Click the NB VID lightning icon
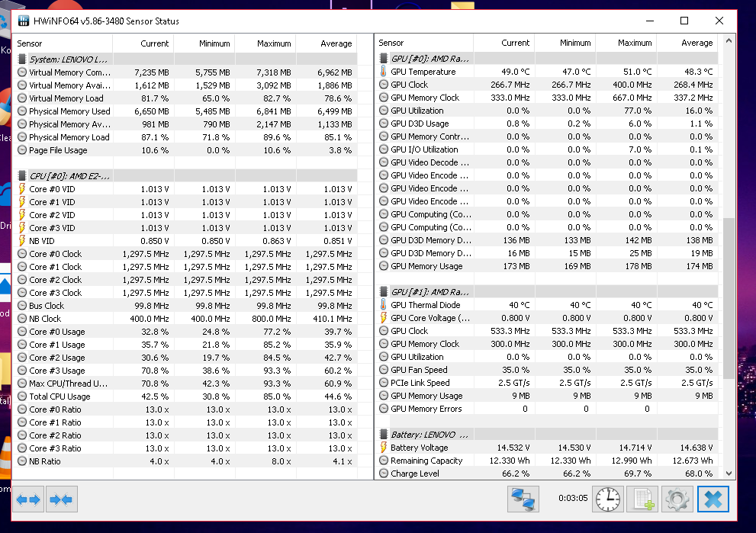 21,240
